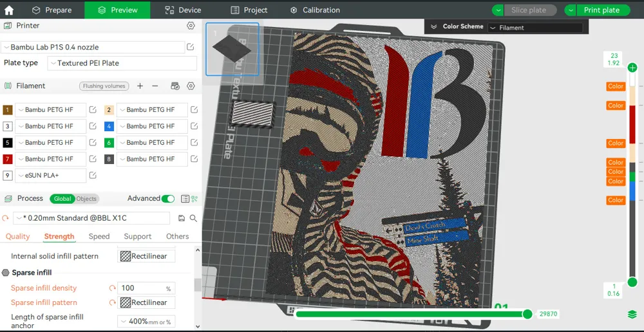
Task: Remove a filament with minus icon
Action: [x=155, y=86]
